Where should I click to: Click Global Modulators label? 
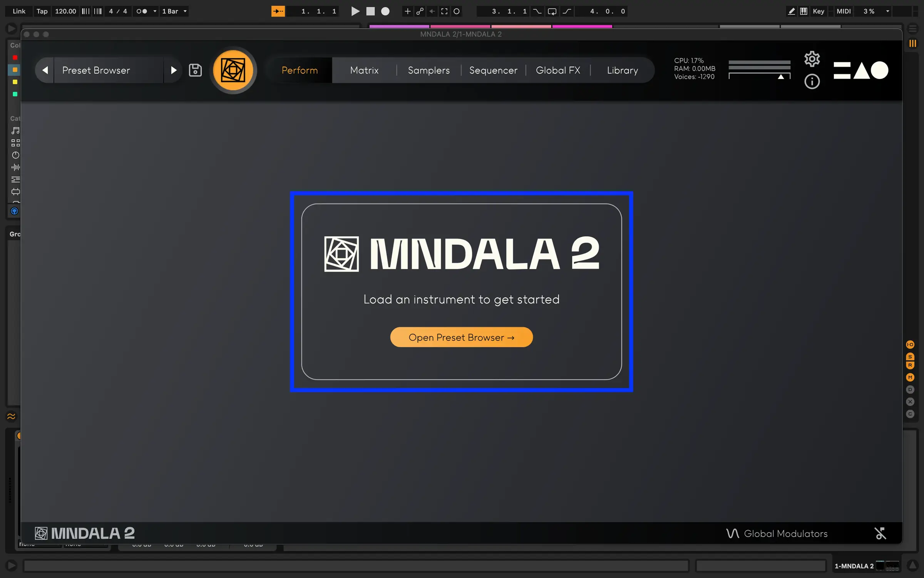pyautogui.click(x=786, y=533)
